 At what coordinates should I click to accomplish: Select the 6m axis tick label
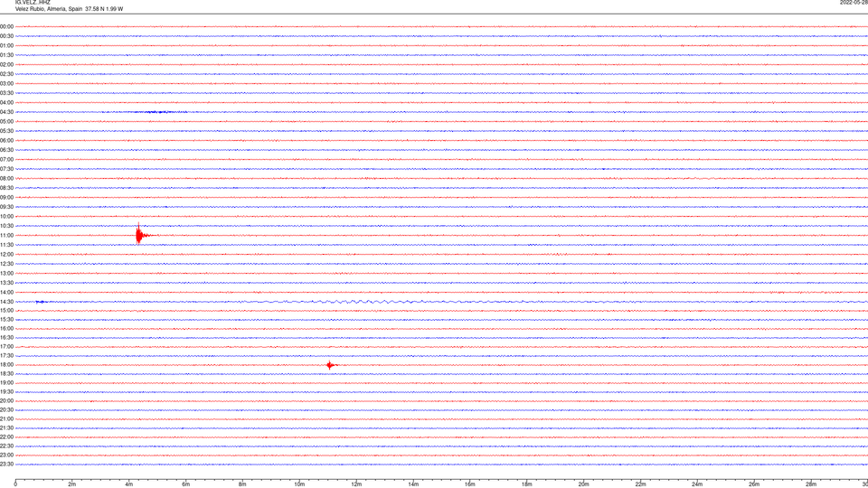coord(186,484)
